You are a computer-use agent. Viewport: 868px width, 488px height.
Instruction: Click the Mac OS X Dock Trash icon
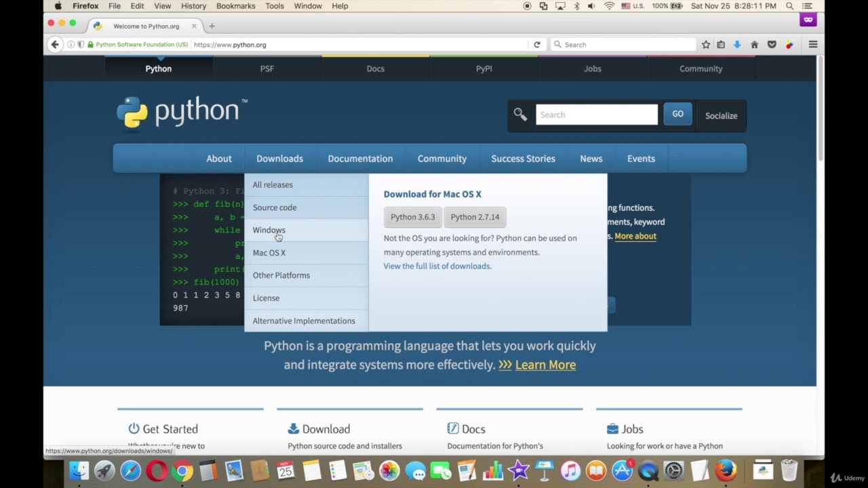coord(789,470)
